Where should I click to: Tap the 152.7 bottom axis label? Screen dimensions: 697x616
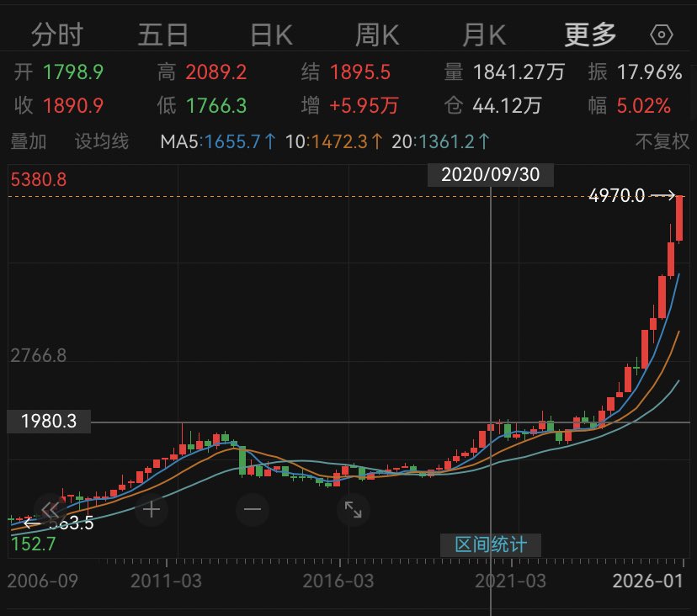[x=34, y=544]
